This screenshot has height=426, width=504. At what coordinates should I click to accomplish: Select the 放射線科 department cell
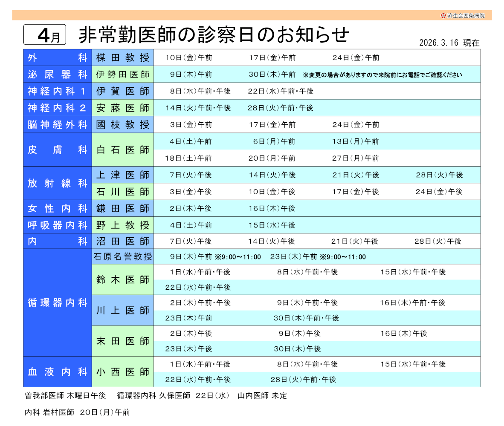(58, 183)
